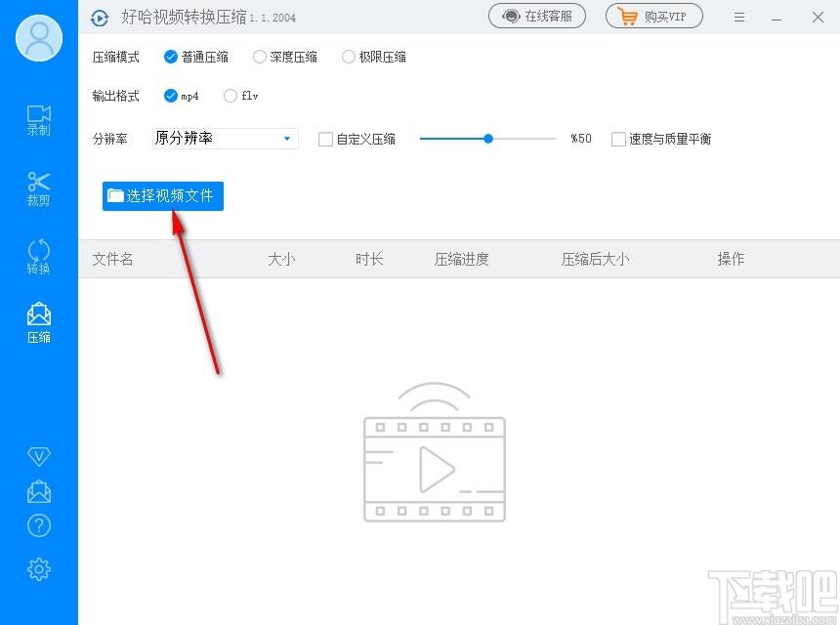The image size is (840, 625).
Task: Click the 文件名 column header
Action: pyautogui.click(x=112, y=259)
